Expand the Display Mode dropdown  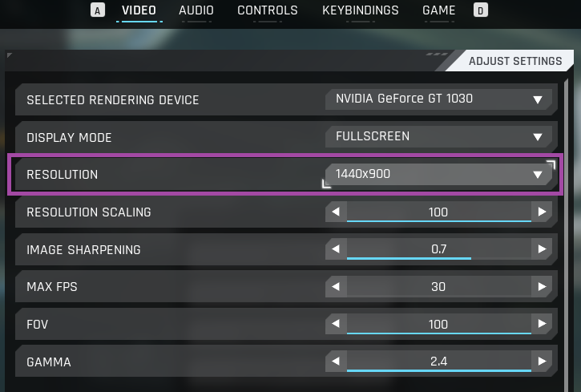439,136
